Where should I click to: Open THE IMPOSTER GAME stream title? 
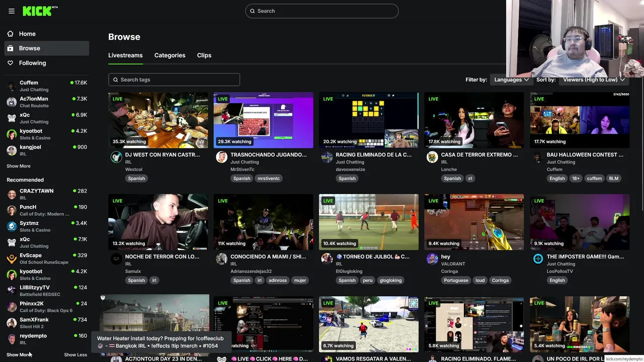[585, 257]
